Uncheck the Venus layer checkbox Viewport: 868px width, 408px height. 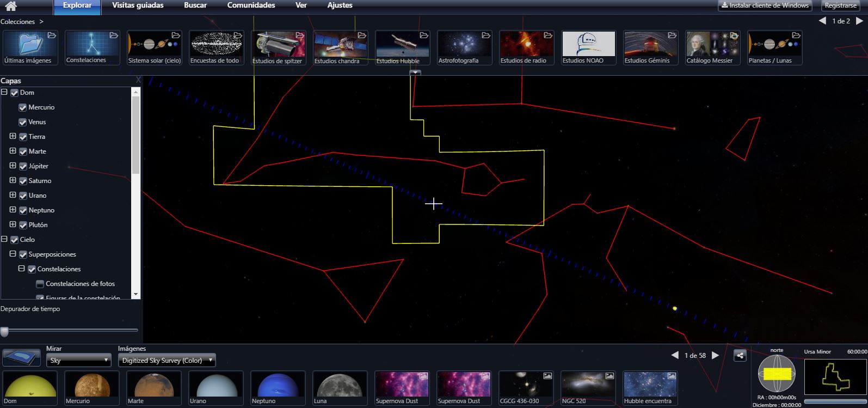[23, 122]
